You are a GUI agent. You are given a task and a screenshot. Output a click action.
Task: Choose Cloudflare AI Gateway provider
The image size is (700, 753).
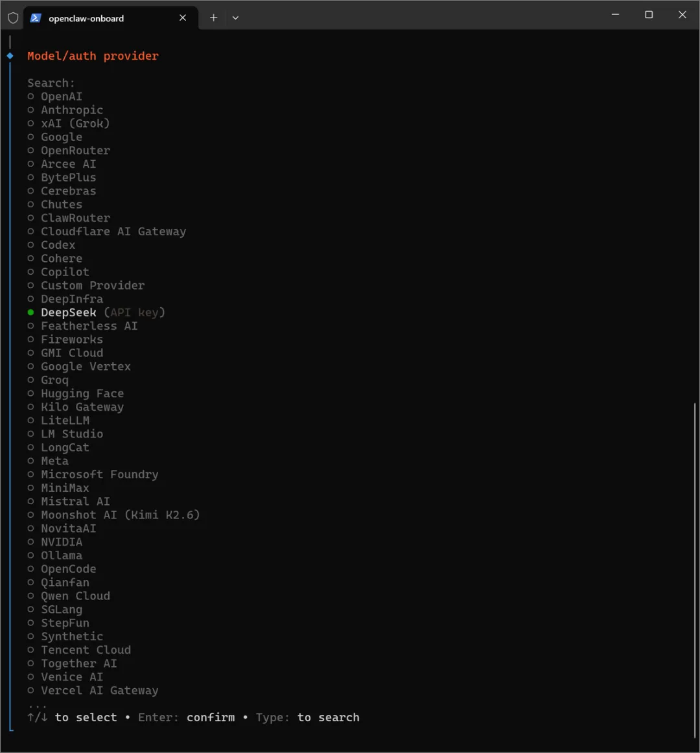coord(107,231)
